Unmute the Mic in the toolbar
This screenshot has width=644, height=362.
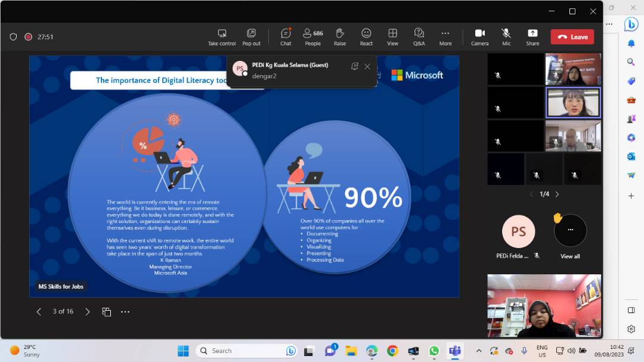pyautogui.click(x=506, y=37)
